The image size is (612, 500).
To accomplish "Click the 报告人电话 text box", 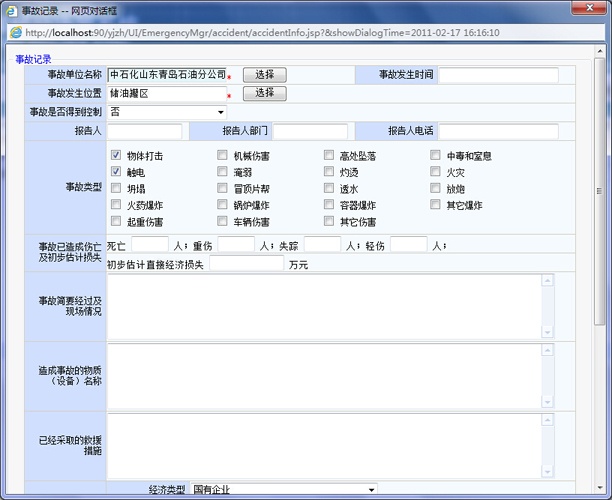I will [498, 131].
